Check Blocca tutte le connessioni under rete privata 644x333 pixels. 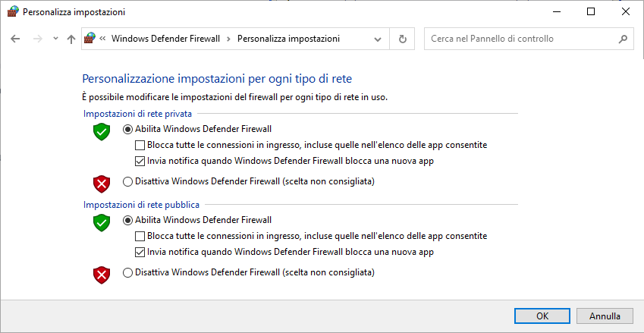pos(140,145)
